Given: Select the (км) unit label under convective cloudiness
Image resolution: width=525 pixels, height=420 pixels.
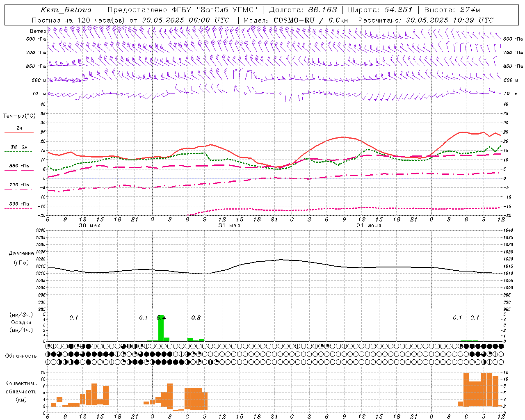Looking at the screenshot, I should pyautogui.click(x=21, y=399).
